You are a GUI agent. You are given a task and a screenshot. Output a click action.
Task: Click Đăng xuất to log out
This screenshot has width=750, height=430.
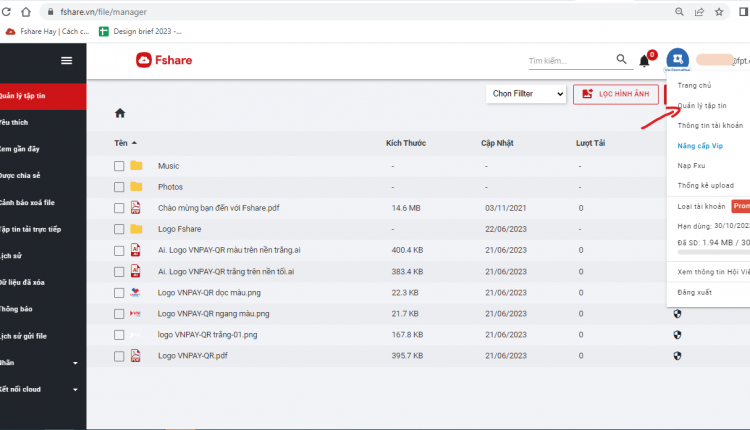click(695, 292)
